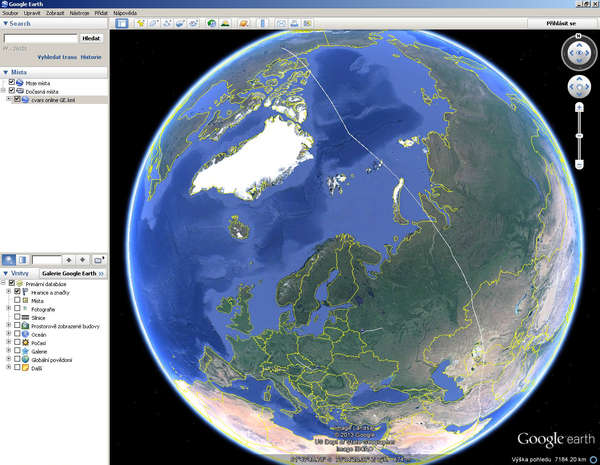Uncheck the online GE.kml file checkbox
The image size is (600, 465).
coord(17,99)
